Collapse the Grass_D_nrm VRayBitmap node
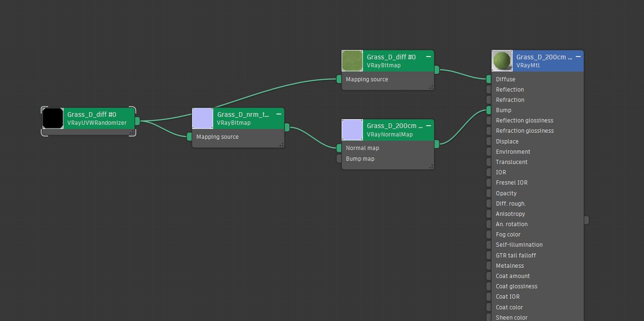 click(279, 114)
